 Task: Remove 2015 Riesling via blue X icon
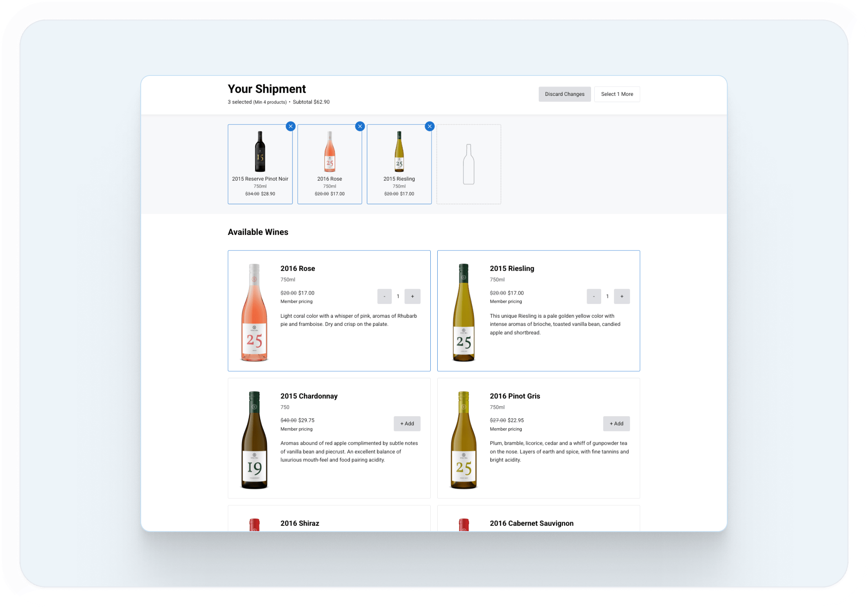(430, 126)
